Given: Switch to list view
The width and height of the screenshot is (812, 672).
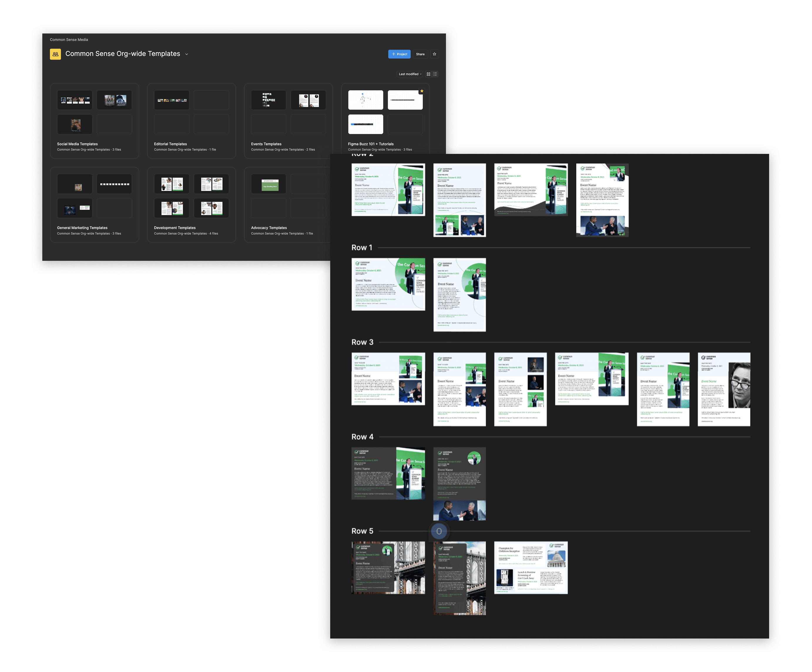Looking at the screenshot, I should (x=435, y=74).
